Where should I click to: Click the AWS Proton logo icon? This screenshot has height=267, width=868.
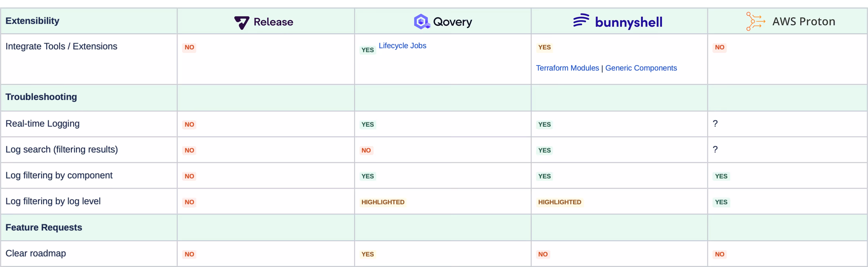tap(755, 21)
